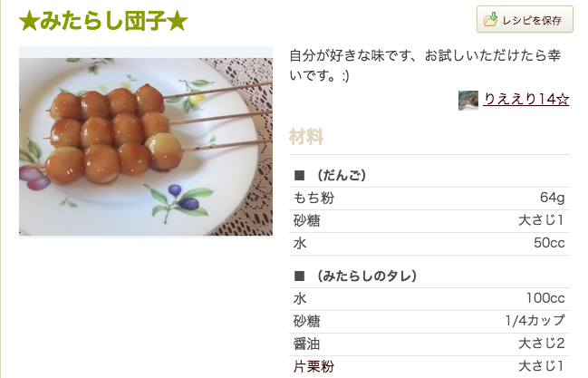The width and height of the screenshot is (588, 378).
Task: Click the 64g quantity value
Action: pos(552,199)
